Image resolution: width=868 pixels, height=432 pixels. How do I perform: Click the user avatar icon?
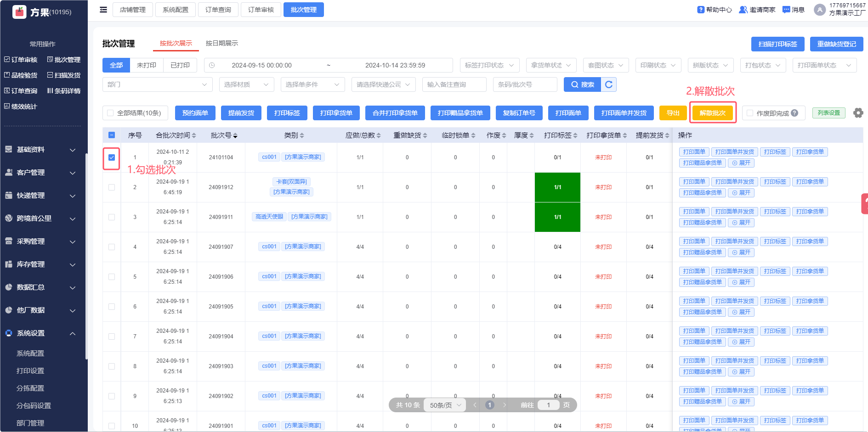(819, 10)
